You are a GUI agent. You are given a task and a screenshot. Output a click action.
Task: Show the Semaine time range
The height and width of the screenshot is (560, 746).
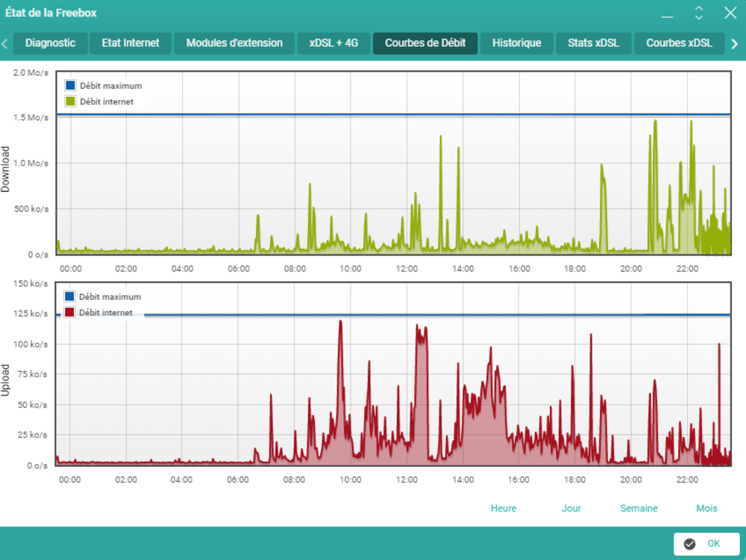point(639,509)
